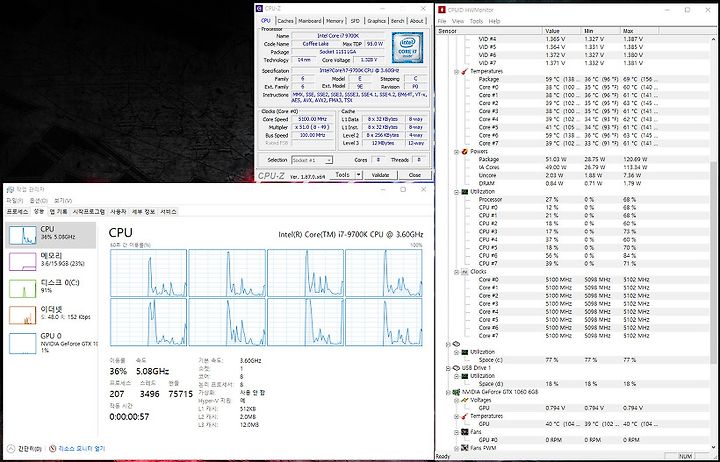The height and width of the screenshot is (462, 720).
Task: Click the Clocks icon in HWMonitor
Action: tap(464, 272)
